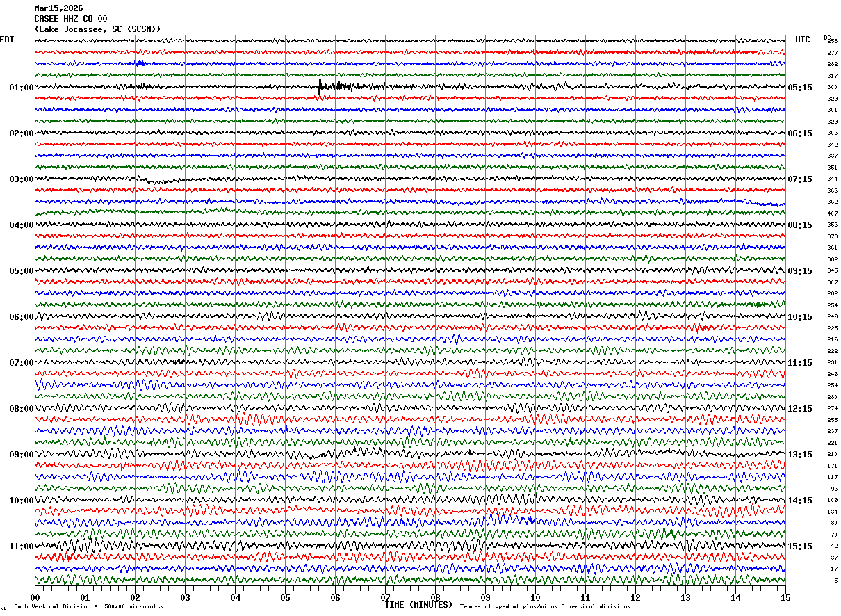Select the '11:00' EDT row label
841x616 pixels.
point(22,546)
